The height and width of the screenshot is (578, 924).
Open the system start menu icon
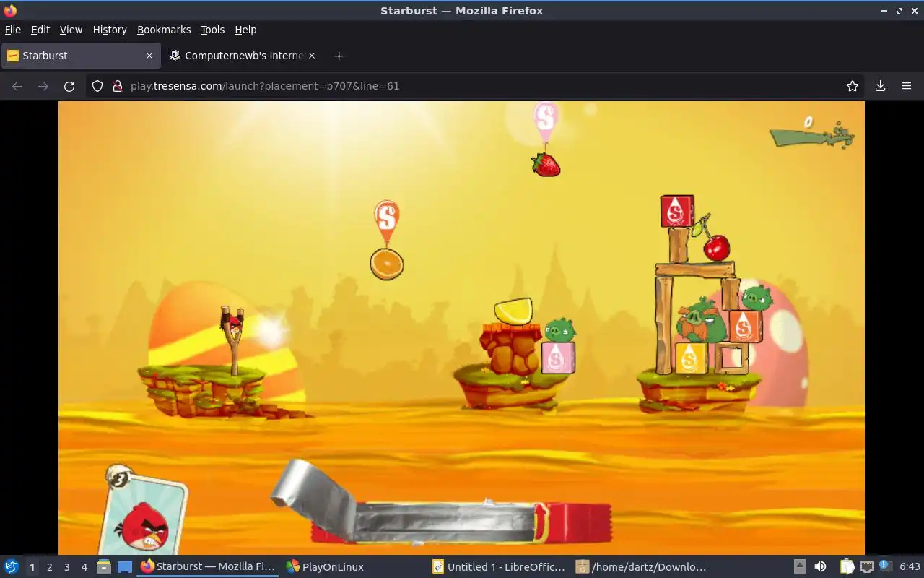coord(11,566)
